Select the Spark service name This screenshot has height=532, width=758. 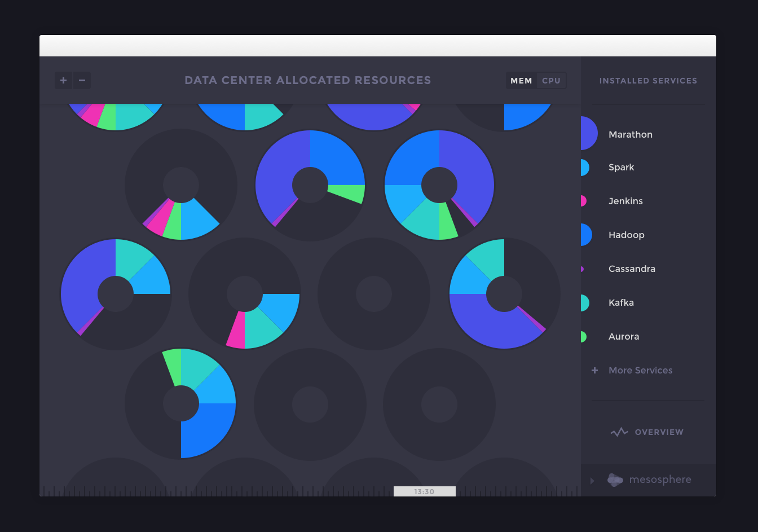[621, 168]
